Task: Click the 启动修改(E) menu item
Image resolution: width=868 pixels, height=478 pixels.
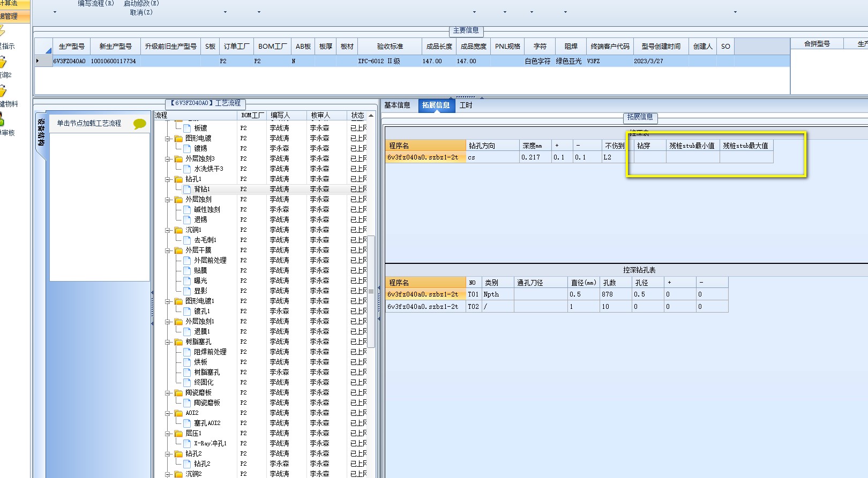Action: tap(141, 3)
